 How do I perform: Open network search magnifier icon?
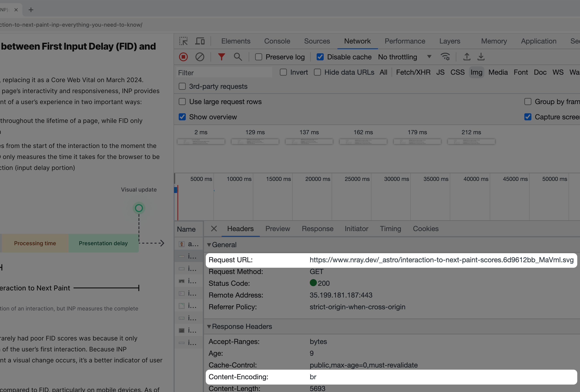238,57
